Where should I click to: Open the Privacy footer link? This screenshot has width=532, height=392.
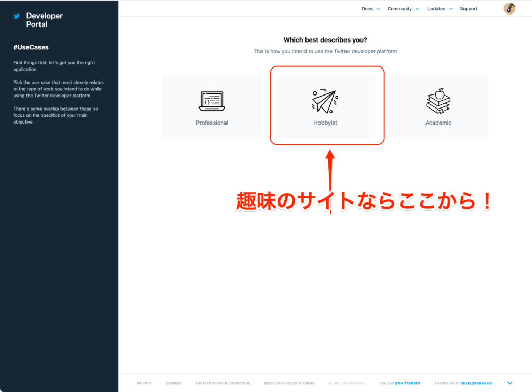[x=144, y=383]
